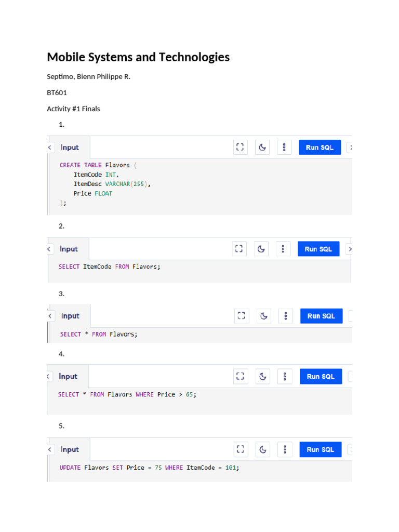Collapse left chevron in SELECT ItemCode editor
Image resolution: width=399 pixels, height=532 pixels.
[x=49, y=249]
